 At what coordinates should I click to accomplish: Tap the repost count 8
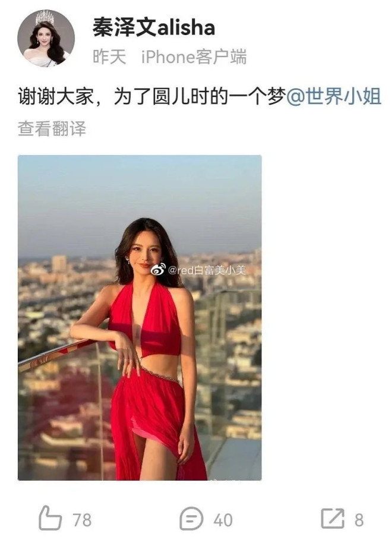[x=359, y=520]
